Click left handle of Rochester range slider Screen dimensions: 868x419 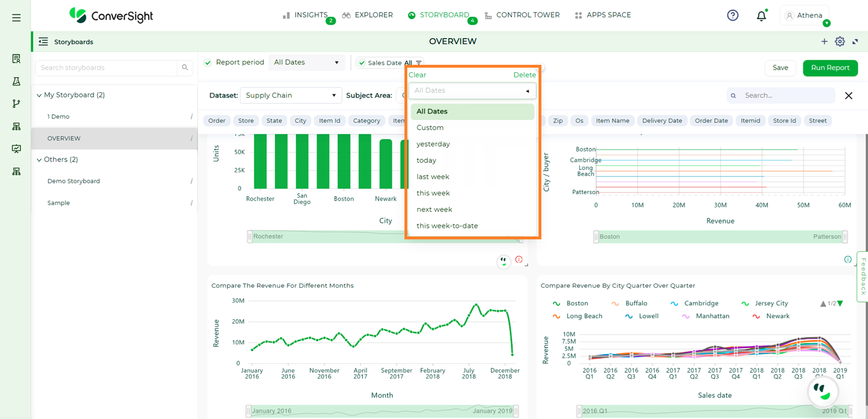tap(249, 237)
